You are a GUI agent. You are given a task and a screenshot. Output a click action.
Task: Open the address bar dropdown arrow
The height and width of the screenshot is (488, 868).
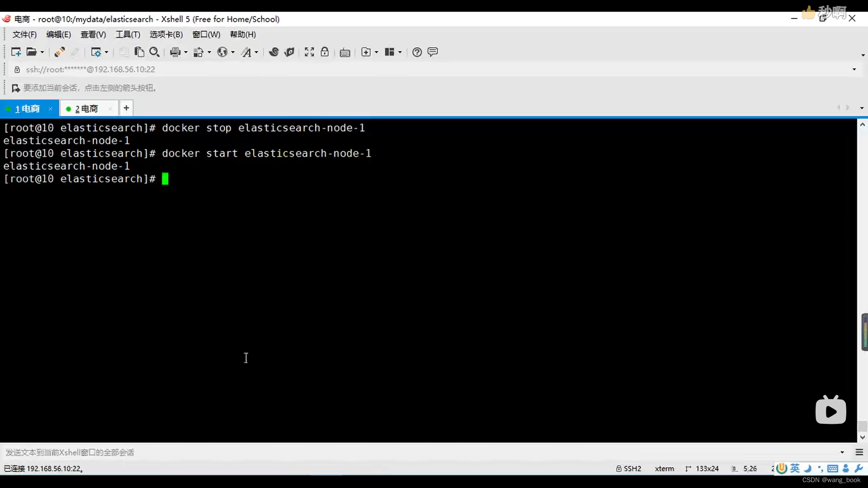click(854, 69)
